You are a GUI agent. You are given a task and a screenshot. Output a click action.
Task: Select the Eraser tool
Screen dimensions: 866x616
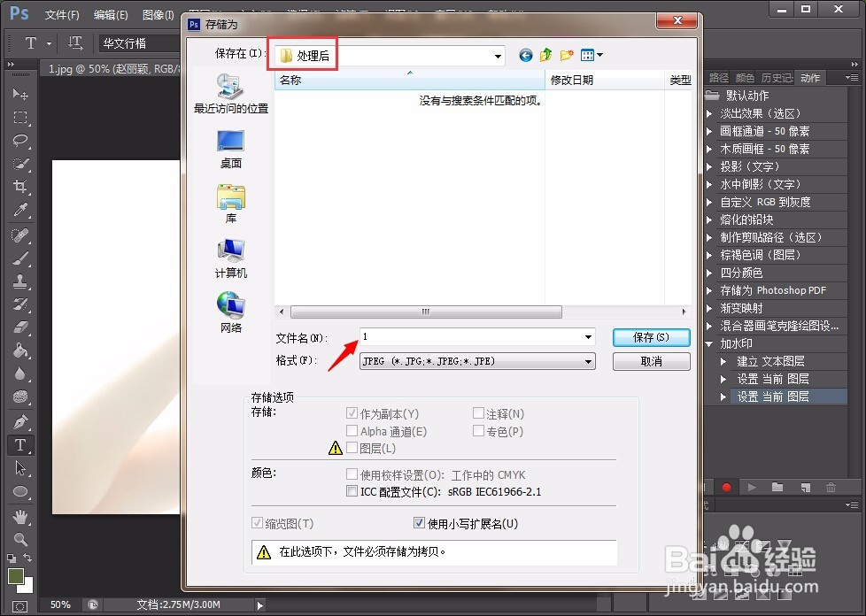tap(20, 327)
